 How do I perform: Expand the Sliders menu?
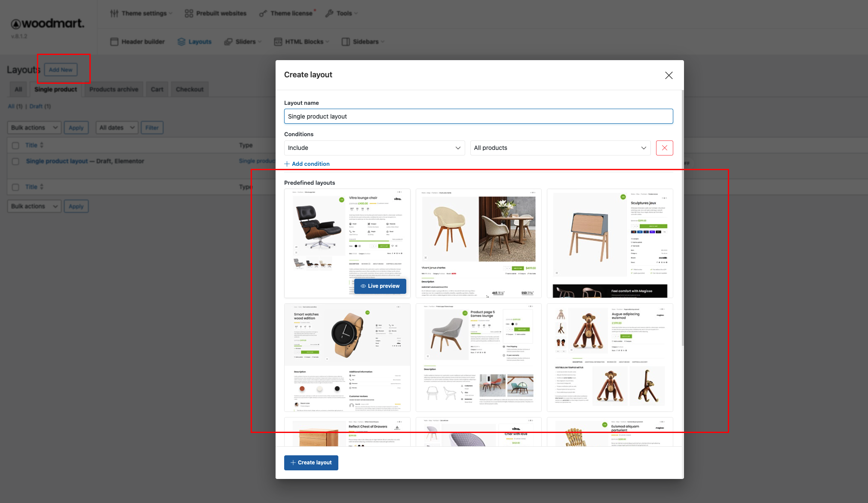(243, 42)
